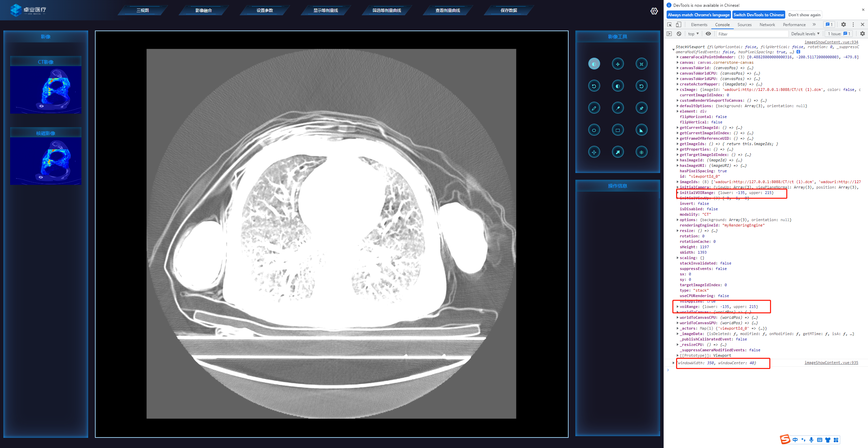
Task: Choose the rectangle ROI tool
Action: (x=617, y=130)
